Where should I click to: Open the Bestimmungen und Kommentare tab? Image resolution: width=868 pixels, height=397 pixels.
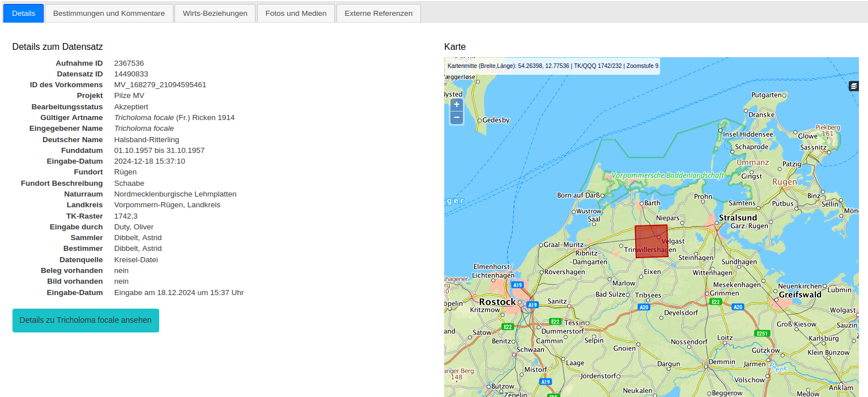(109, 13)
